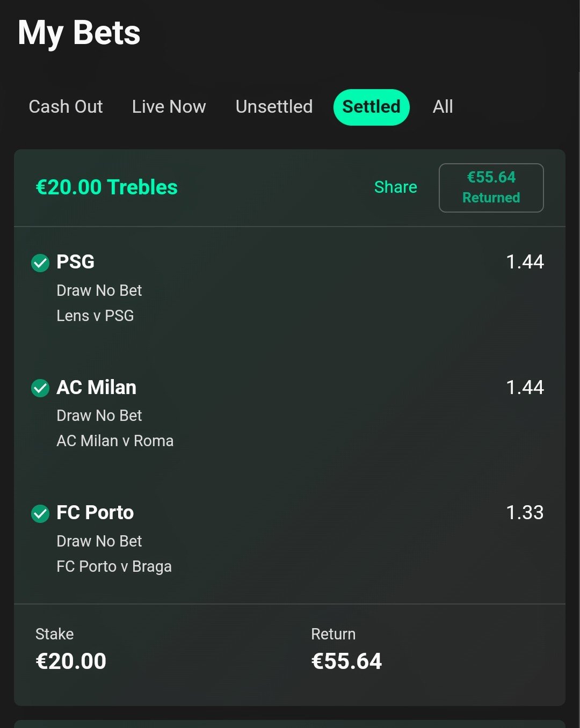The width and height of the screenshot is (580, 728).
Task: Open the FC Porto v Braga match
Action: pos(114,566)
